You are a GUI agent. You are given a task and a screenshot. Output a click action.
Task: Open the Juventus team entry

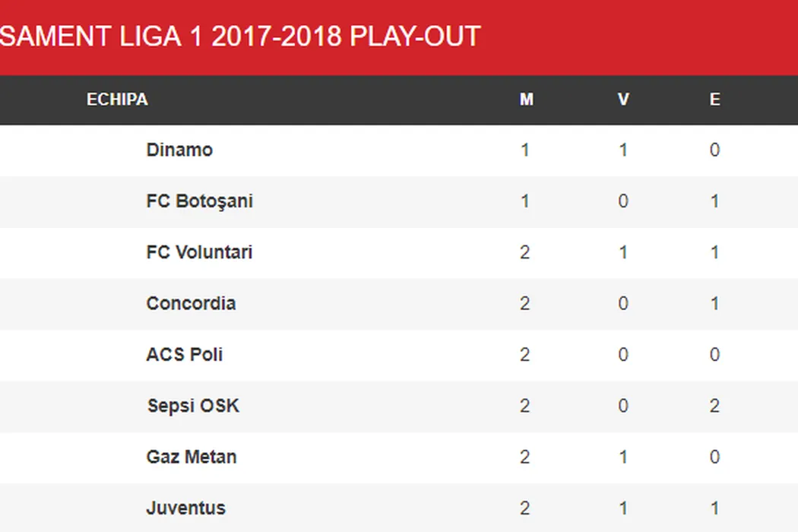click(x=185, y=508)
